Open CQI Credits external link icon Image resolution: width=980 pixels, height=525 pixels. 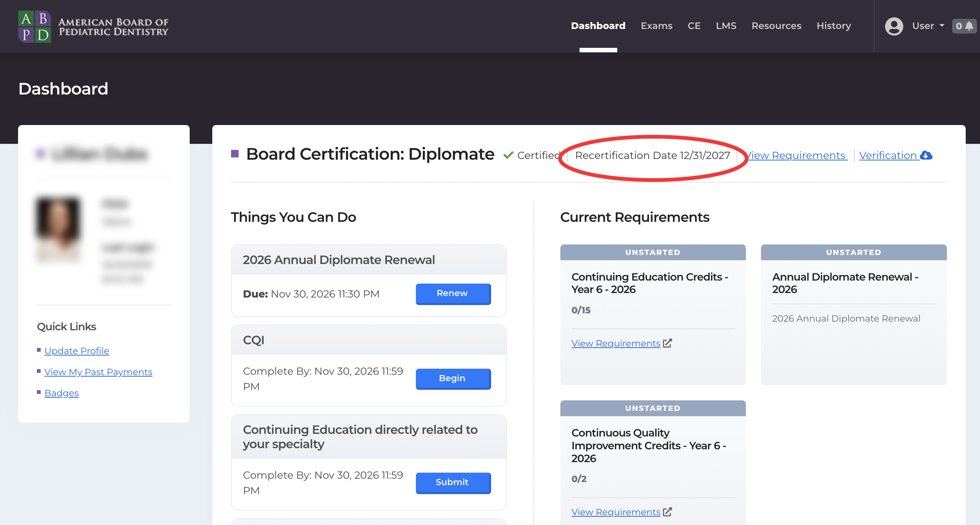coord(668,512)
